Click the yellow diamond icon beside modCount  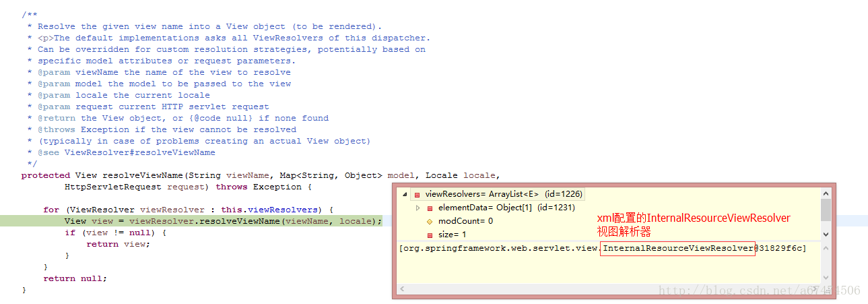430,221
